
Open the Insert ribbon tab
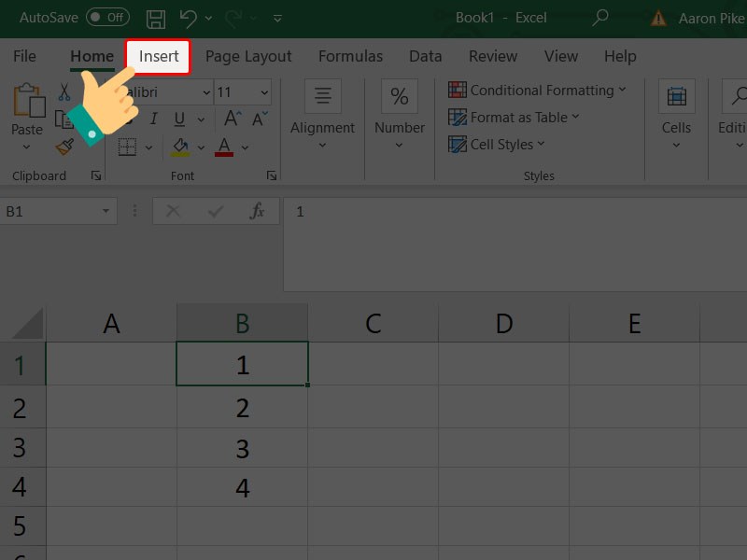pos(159,57)
